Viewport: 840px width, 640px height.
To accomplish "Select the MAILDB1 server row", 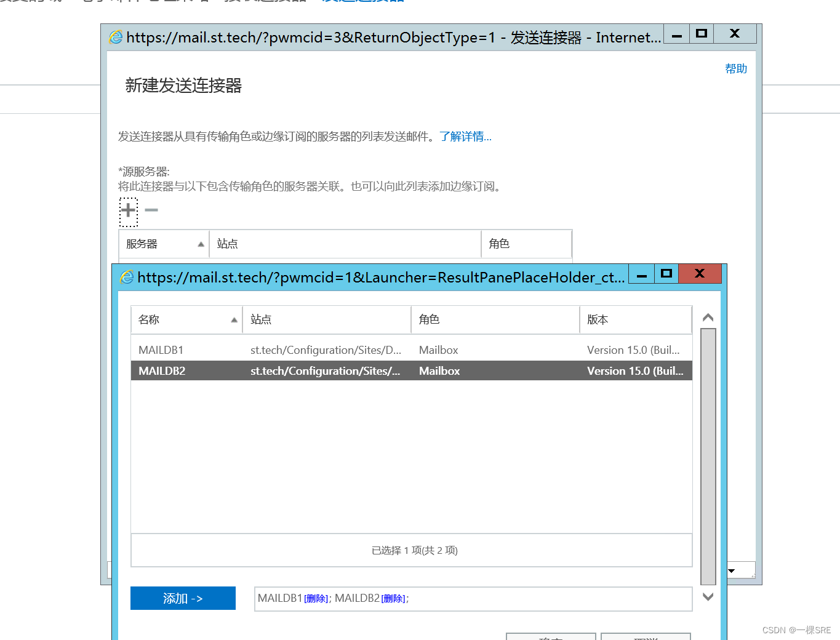I will [x=412, y=350].
